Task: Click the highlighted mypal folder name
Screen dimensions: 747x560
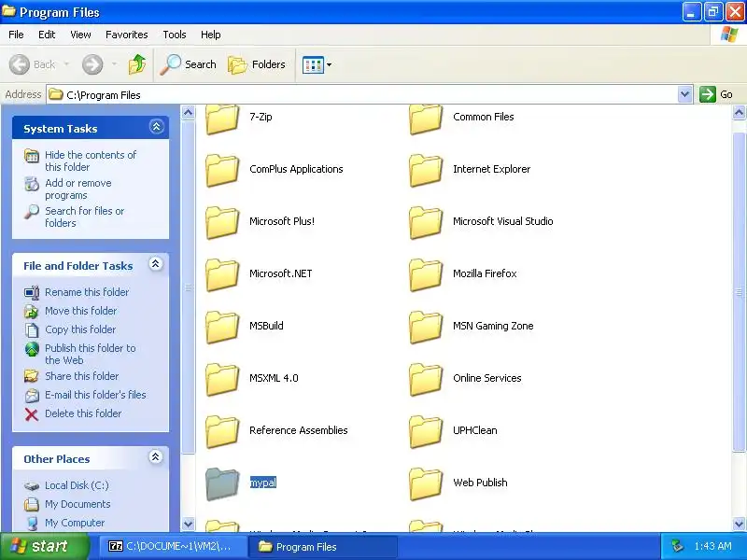Action: [x=263, y=483]
